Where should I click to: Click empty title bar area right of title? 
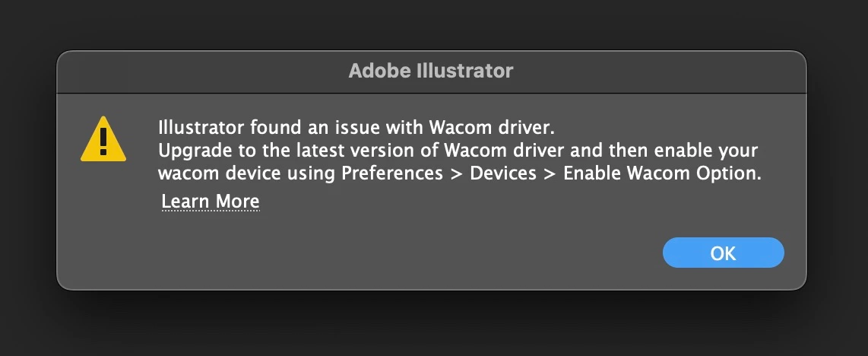(661, 72)
